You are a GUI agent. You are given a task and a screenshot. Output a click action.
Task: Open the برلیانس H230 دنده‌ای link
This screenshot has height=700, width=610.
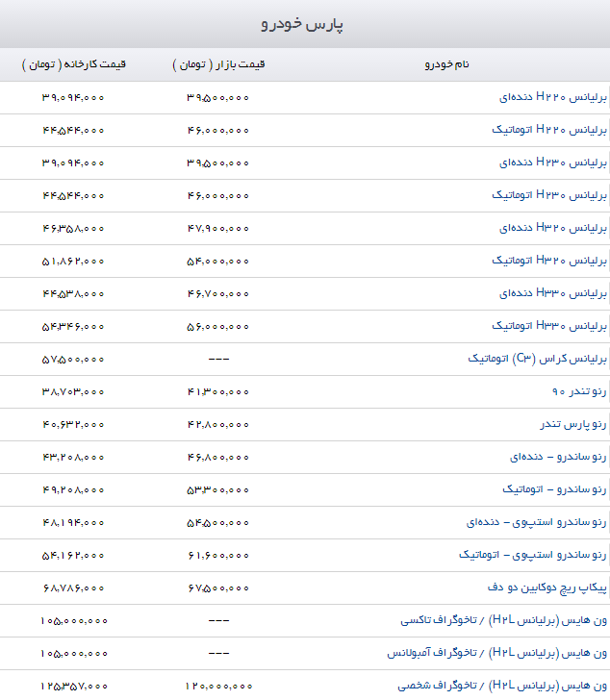tap(553, 162)
